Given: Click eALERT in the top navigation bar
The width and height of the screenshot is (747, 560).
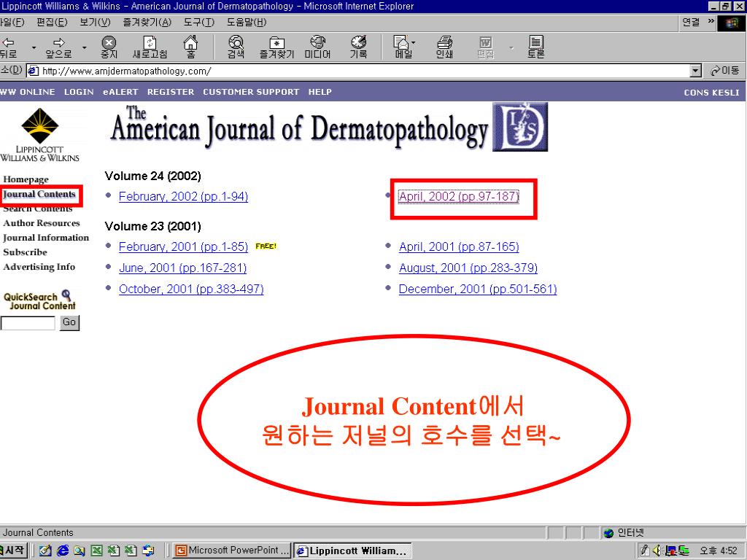Looking at the screenshot, I should pyautogui.click(x=120, y=92).
